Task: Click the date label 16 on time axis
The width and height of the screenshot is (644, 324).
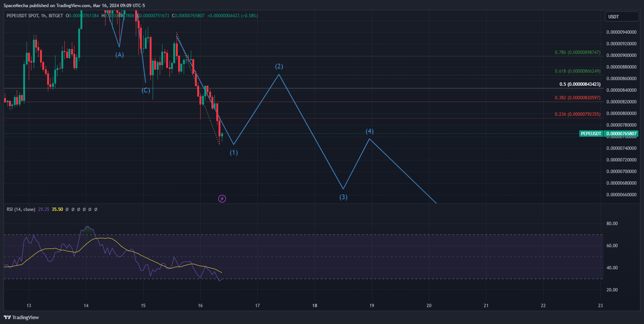Action: (x=200, y=306)
